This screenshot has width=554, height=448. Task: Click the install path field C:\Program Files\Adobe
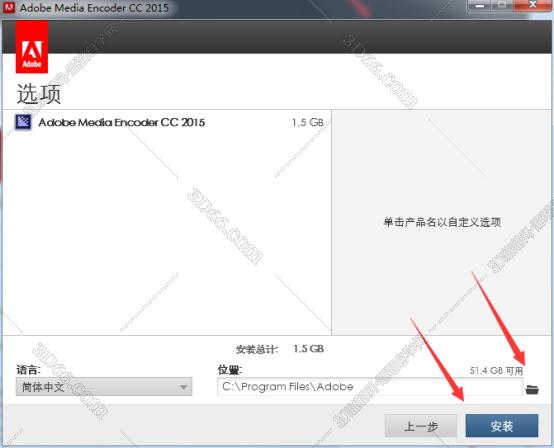click(x=370, y=387)
